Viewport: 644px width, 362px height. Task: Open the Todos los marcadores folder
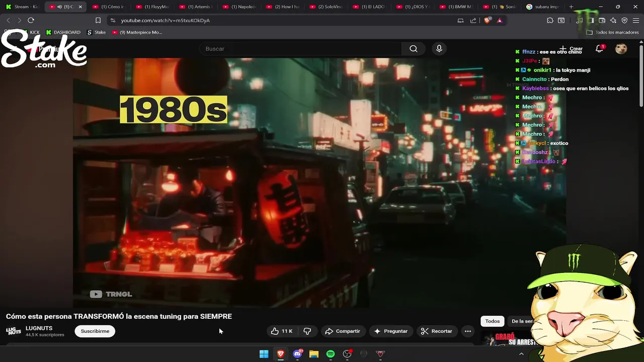coord(613,32)
